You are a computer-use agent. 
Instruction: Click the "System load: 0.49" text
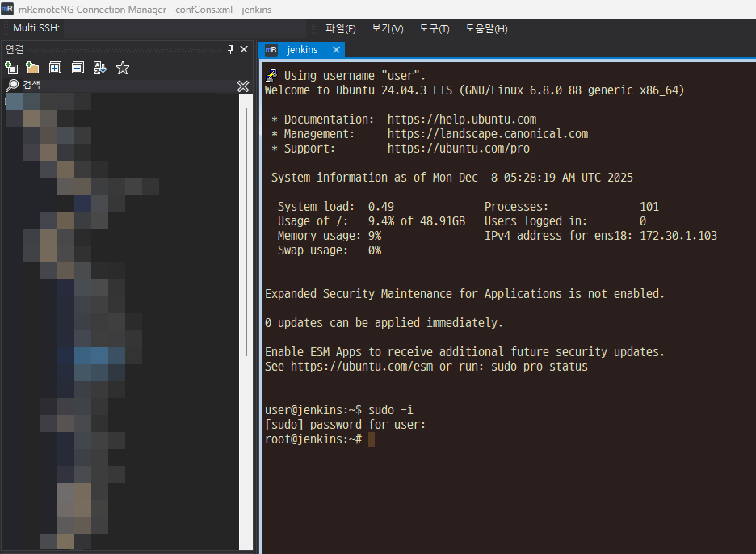335,207
